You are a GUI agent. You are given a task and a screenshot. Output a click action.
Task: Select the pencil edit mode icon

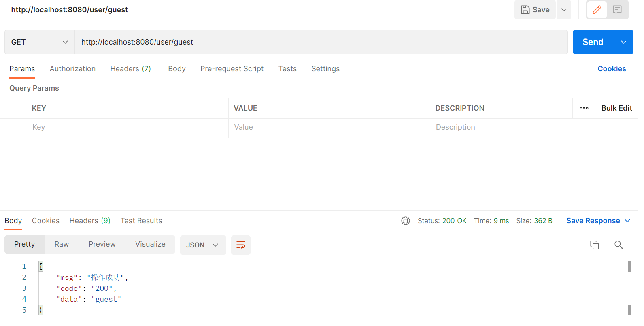coord(597,10)
